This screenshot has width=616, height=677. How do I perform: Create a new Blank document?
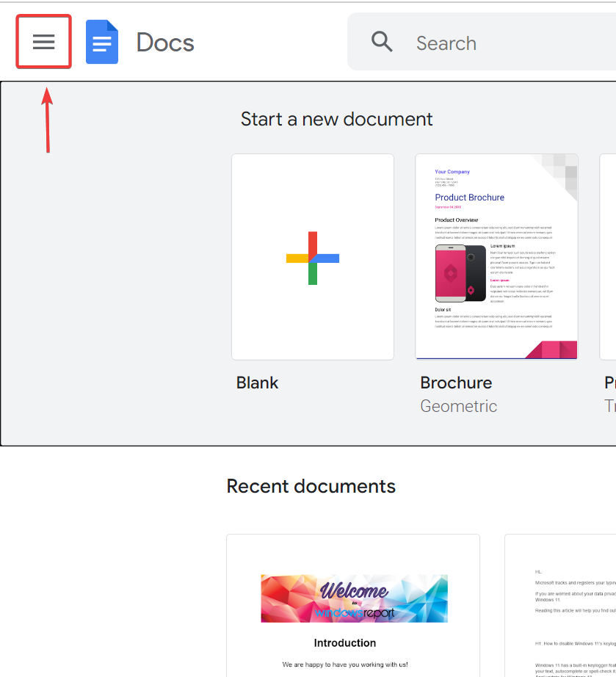coord(313,257)
